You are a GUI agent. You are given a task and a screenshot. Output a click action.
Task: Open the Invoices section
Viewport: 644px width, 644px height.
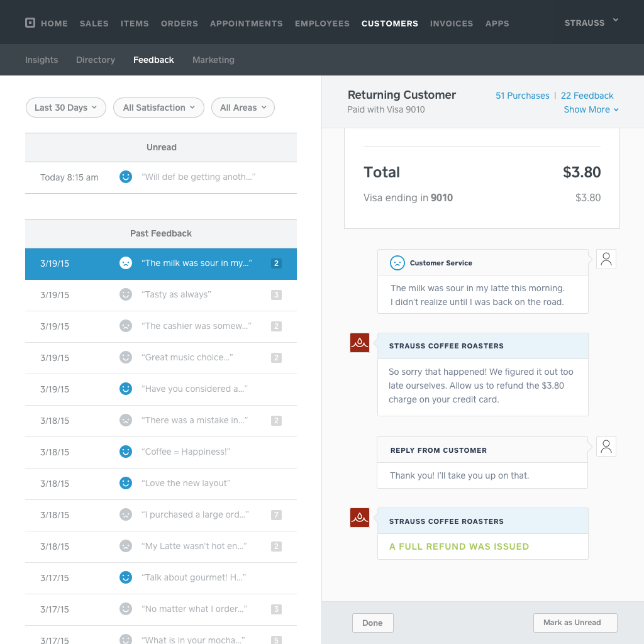click(x=452, y=23)
